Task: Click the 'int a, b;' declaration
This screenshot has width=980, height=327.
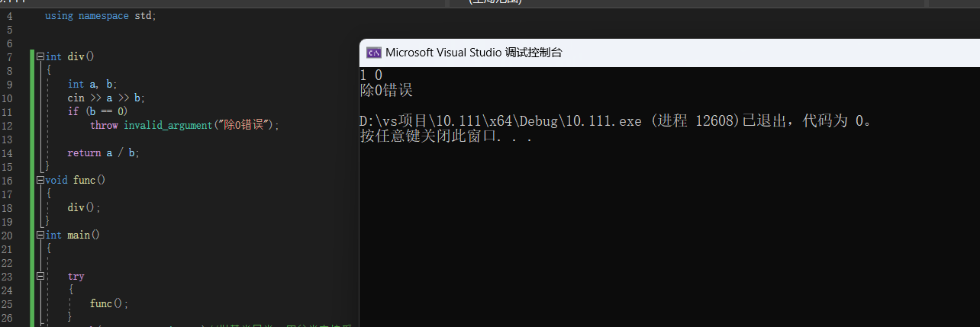Action: (x=92, y=84)
